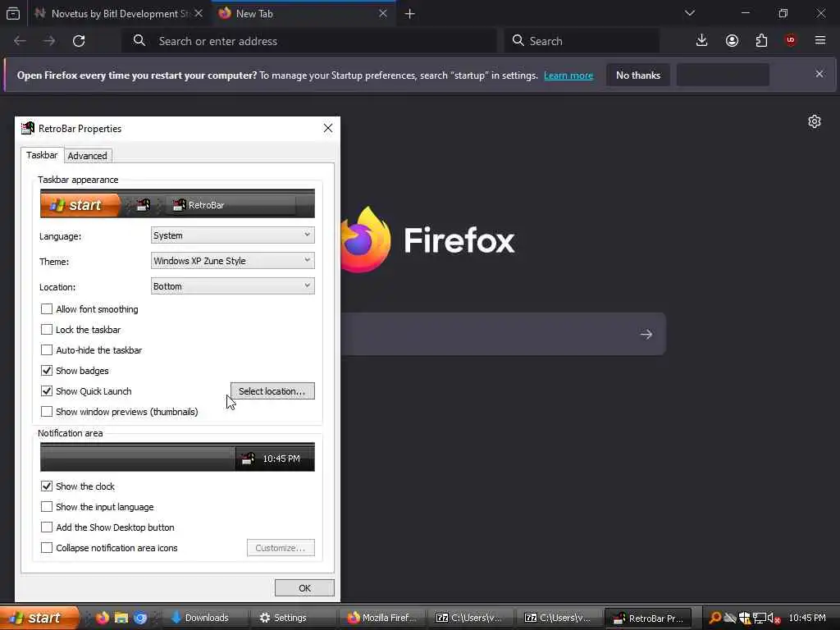
Task: Dismiss the startup notification bar
Action: [819, 74]
